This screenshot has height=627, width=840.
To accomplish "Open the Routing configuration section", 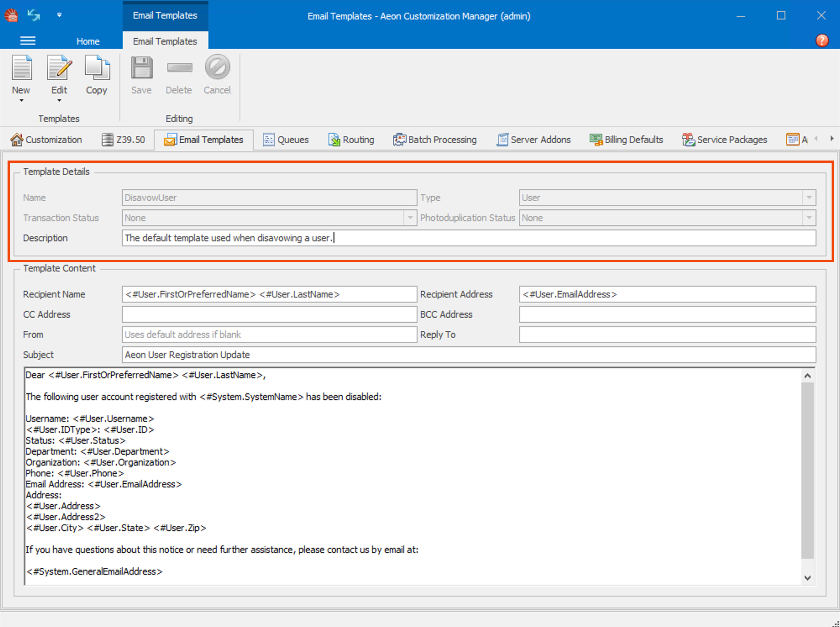I will 351,140.
